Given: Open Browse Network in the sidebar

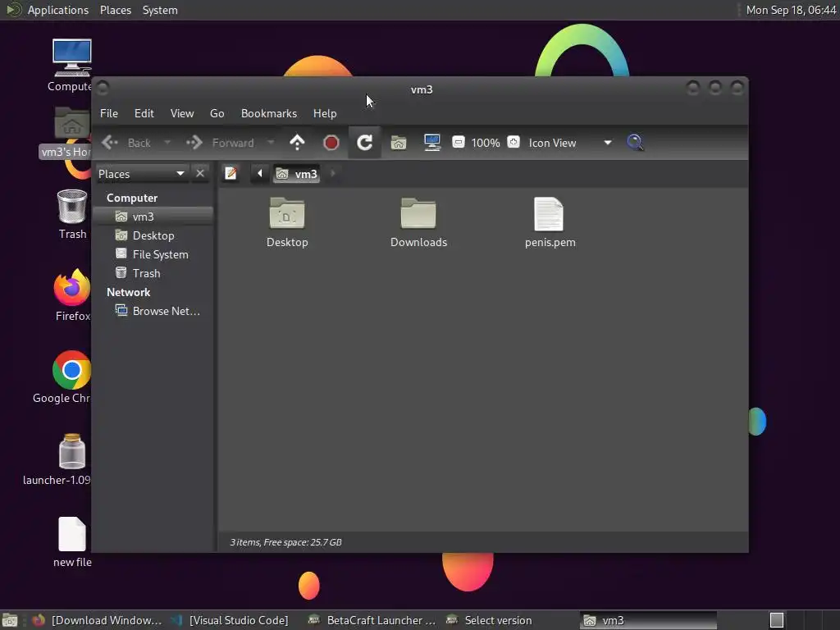Looking at the screenshot, I should pos(153,311).
